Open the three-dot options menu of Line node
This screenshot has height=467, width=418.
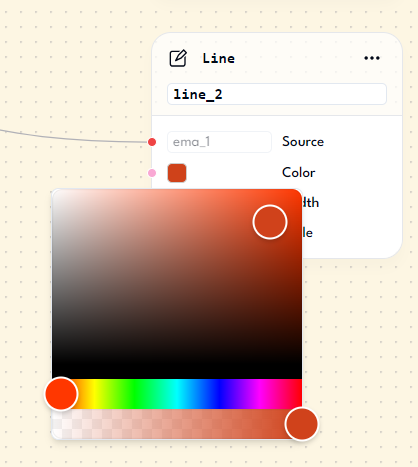click(x=372, y=58)
